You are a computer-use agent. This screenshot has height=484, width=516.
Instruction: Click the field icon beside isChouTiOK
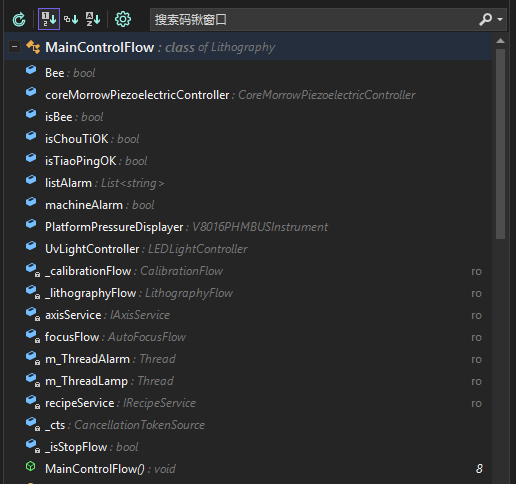(x=31, y=136)
